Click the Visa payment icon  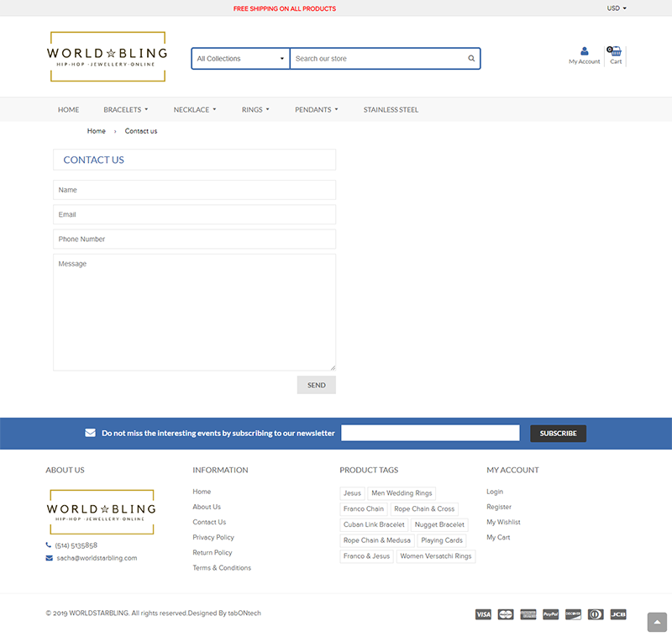(483, 614)
